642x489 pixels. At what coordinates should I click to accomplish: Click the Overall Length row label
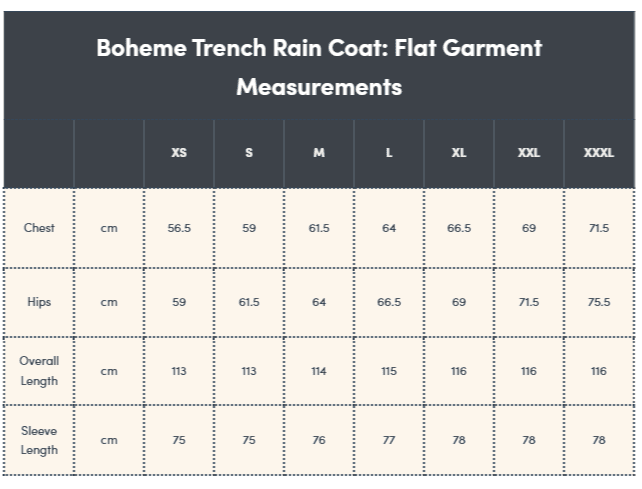(39, 371)
